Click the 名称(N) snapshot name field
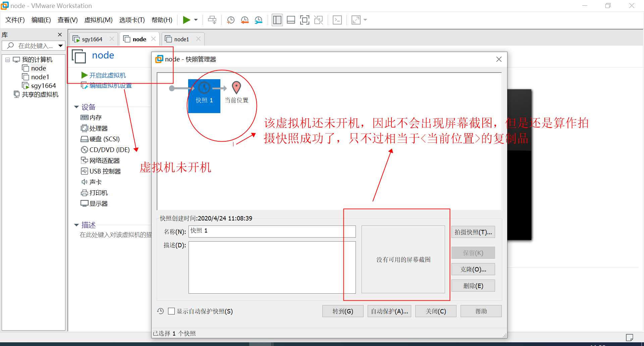Screen dimensions: 644x346 click(x=272, y=232)
